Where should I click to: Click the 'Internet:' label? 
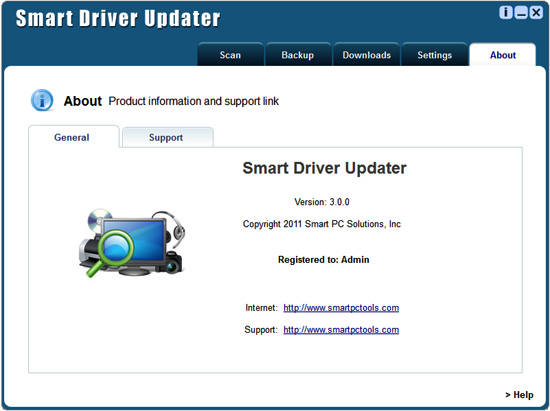pyautogui.click(x=261, y=308)
